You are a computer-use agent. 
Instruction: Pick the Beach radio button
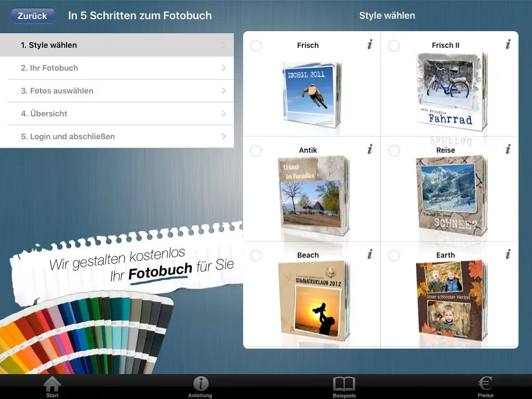[x=256, y=255]
